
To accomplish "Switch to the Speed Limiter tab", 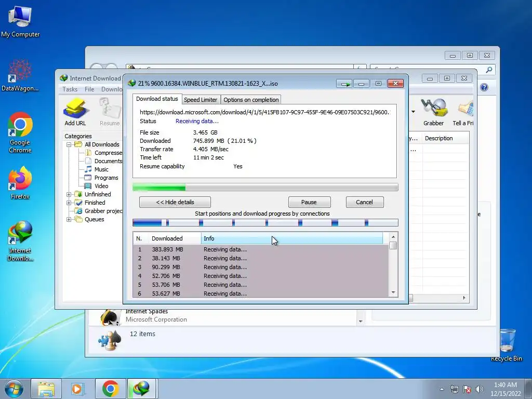I will coord(201,100).
